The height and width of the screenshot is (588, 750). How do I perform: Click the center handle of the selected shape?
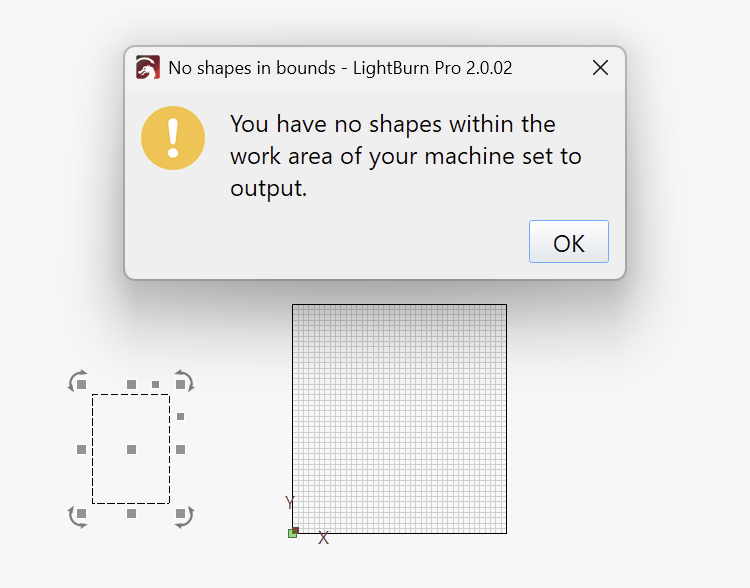(131, 450)
